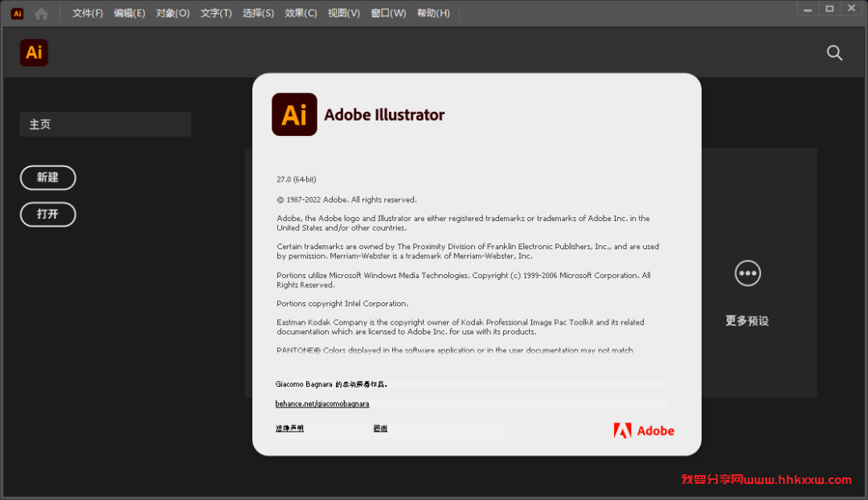The image size is (868, 500).
Task: Click the More Presets ellipsis icon
Action: 747,273
